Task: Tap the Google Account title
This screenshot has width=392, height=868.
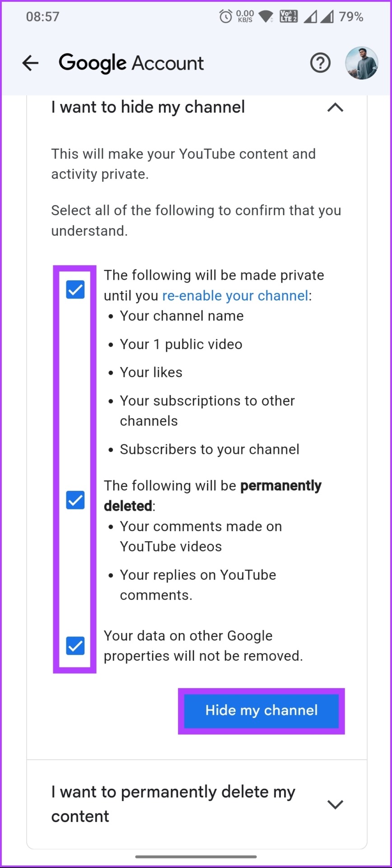Action: tap(131, 63)
